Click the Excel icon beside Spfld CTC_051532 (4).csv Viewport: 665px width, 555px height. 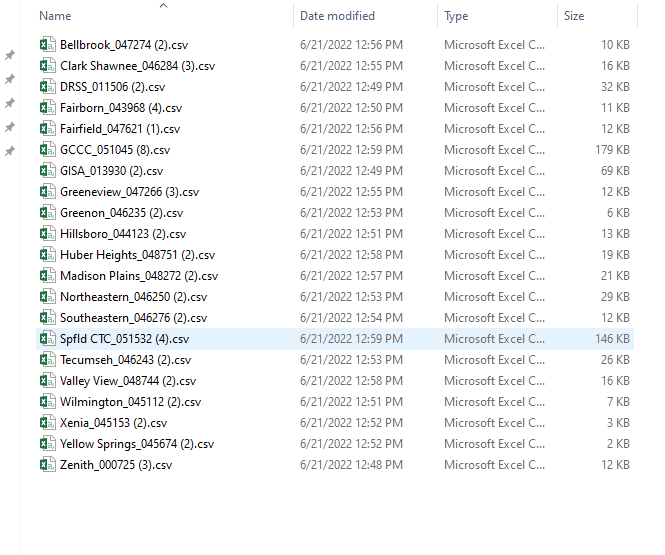tap(48, 338)
